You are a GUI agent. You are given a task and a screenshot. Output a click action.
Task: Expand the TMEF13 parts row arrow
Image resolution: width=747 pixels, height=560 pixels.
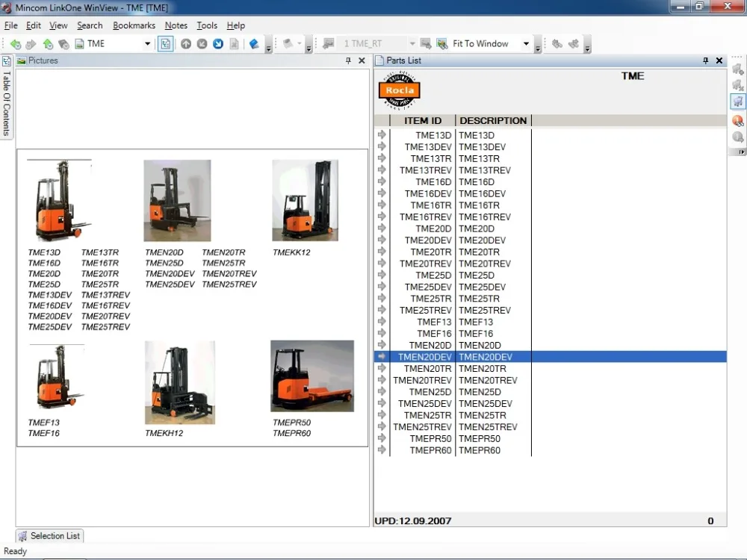(x=382, y=322)
